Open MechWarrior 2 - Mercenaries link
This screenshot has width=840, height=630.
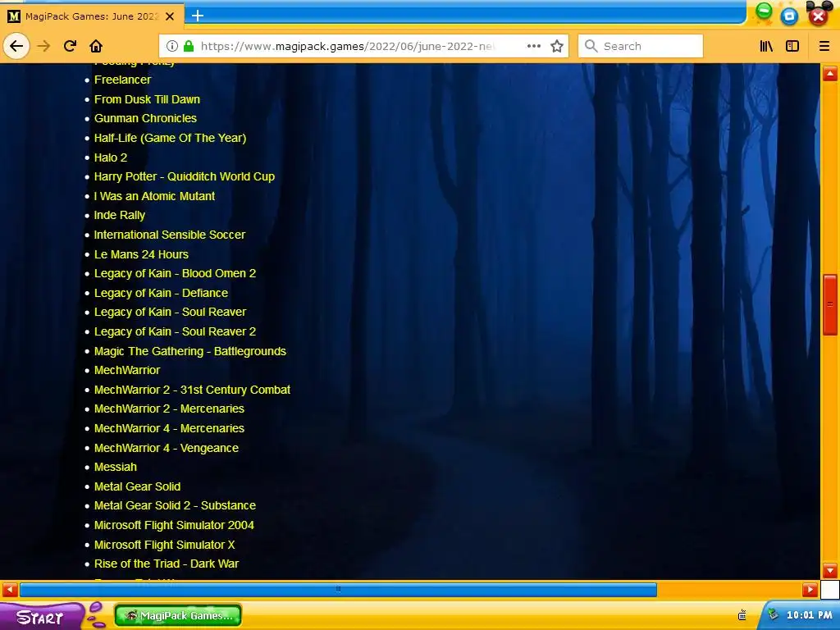(x=169, y=409)
